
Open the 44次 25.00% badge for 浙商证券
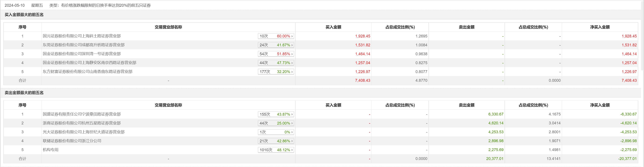point(276,123)
